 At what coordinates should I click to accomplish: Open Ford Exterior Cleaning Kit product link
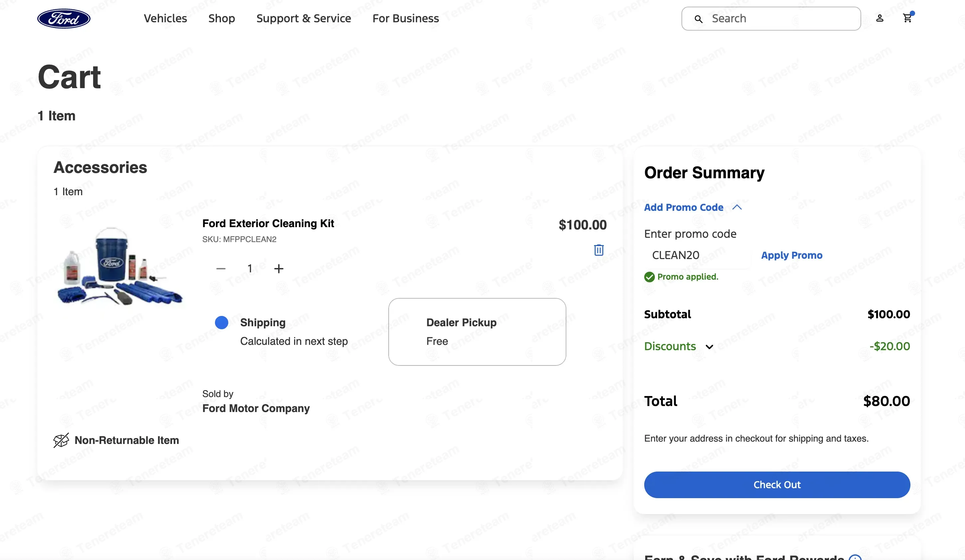click(268, 223)
